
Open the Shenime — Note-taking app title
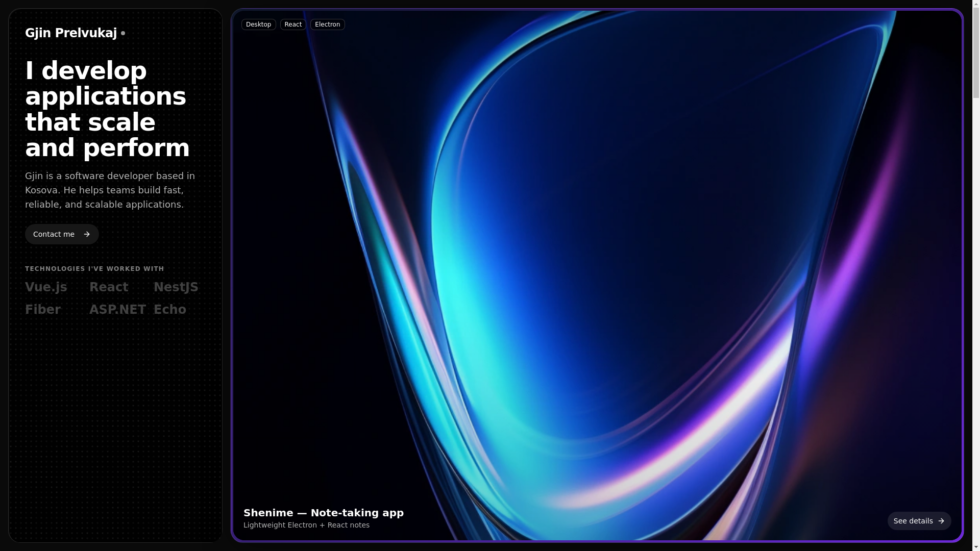click(x=324, y=513)
